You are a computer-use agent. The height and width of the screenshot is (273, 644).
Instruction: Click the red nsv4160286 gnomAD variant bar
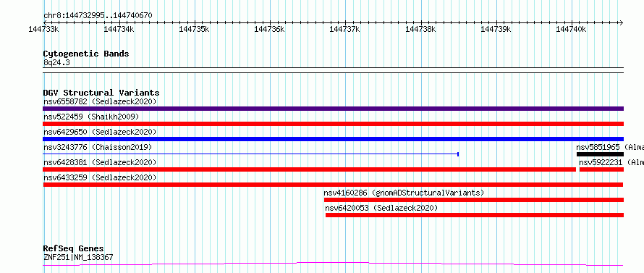473,200
